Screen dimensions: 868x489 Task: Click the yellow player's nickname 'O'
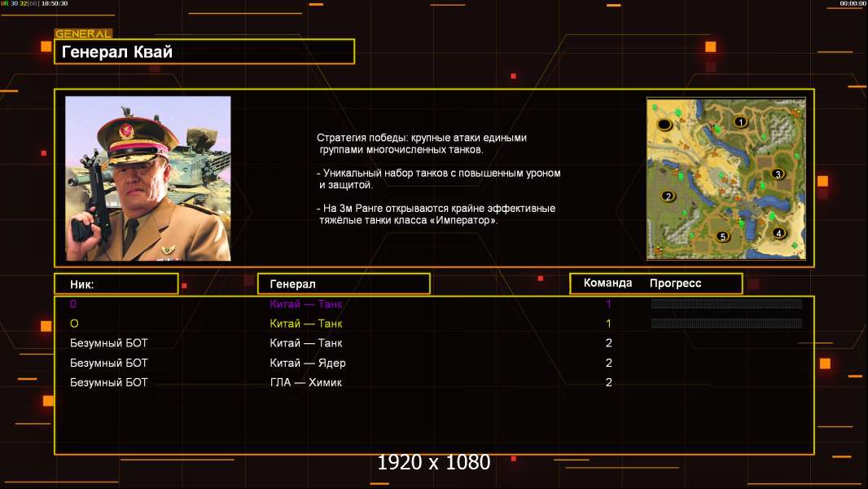[x=74, y=324]
